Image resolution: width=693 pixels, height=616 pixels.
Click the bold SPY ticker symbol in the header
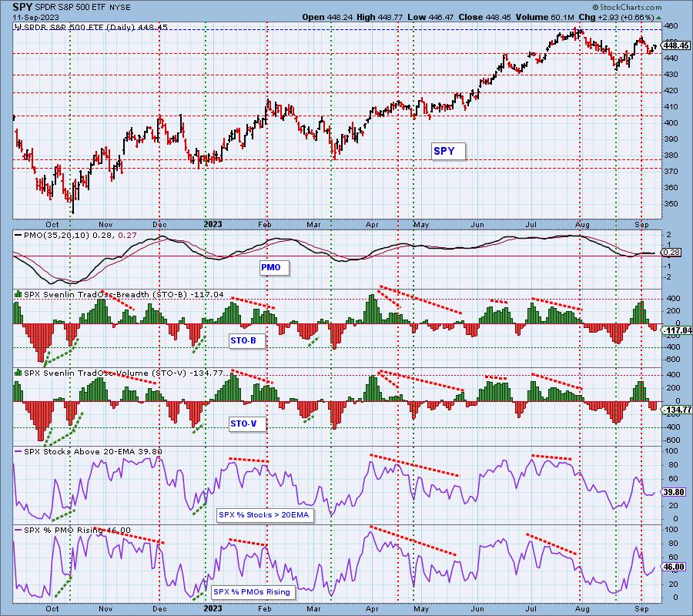tap(22, 7)
